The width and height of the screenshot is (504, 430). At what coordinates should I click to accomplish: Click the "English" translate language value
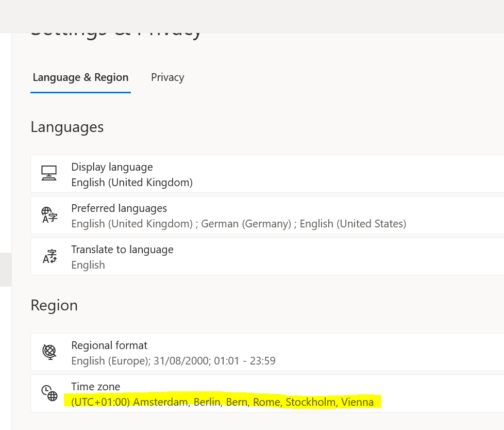click(88, 266)
